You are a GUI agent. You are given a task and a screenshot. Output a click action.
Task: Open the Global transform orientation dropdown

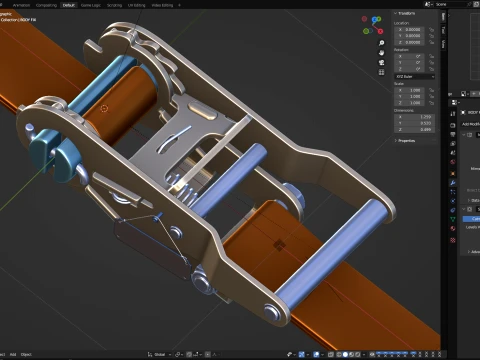click(159, 354)
